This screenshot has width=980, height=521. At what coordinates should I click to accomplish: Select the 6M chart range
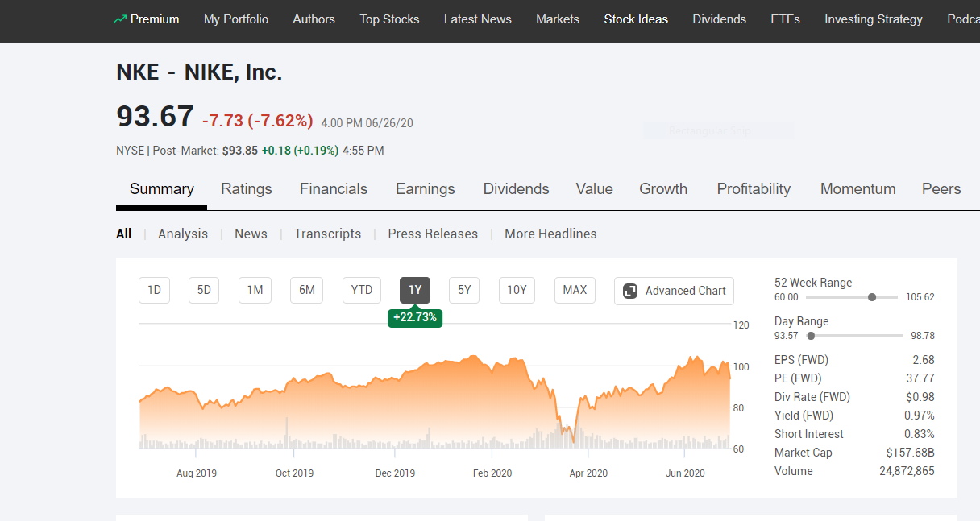pos(306,290)
